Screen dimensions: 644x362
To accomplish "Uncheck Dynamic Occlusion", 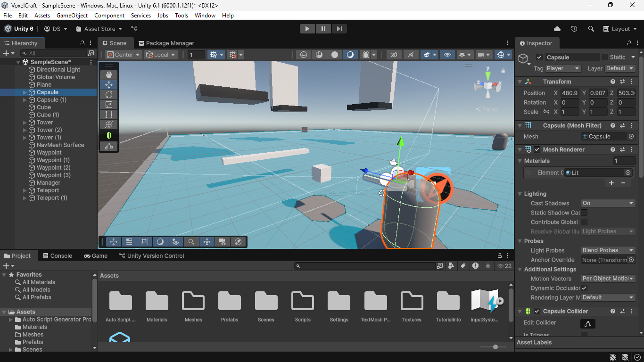I will (x=584, y=288).
